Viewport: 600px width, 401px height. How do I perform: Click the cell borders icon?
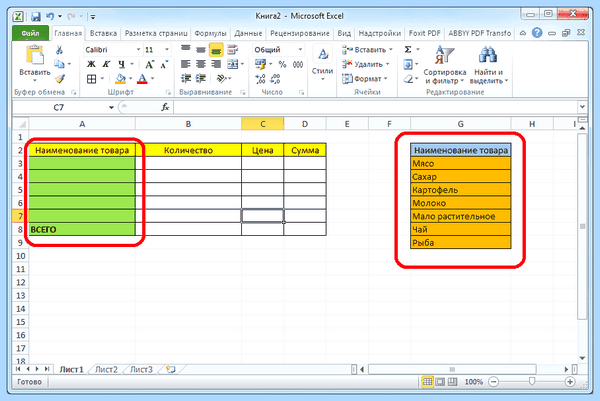(91, 79)
